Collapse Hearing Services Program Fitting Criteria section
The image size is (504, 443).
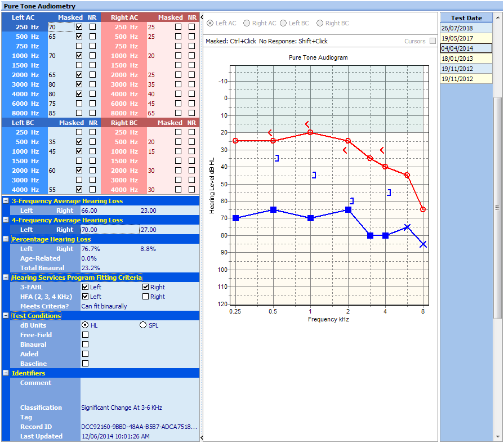(6, 278)
